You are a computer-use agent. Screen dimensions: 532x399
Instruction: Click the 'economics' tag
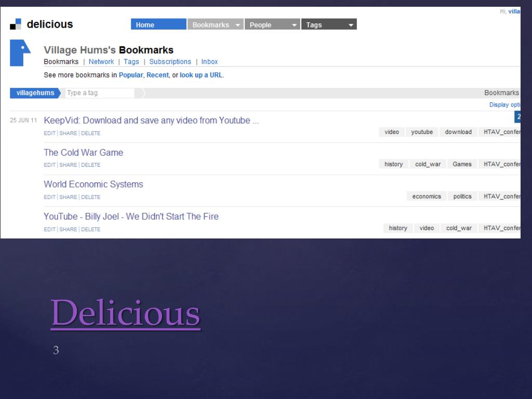point(427,196)
